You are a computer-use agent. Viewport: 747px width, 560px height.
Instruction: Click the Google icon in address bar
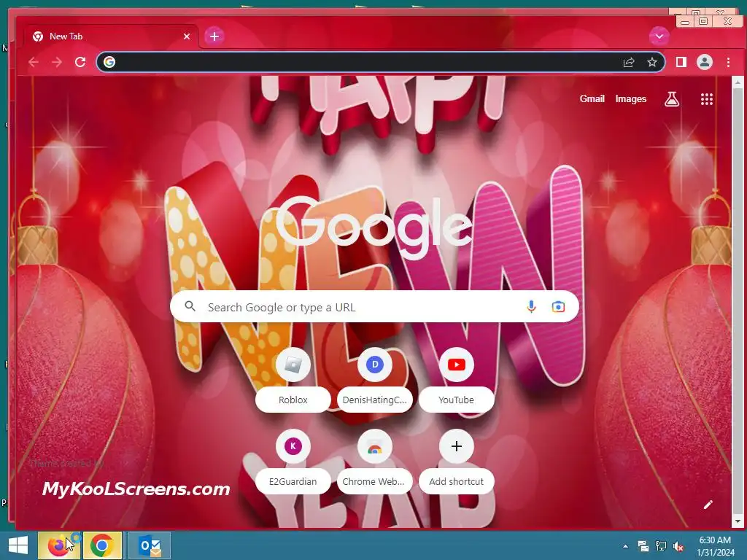[x=109, y=62]
